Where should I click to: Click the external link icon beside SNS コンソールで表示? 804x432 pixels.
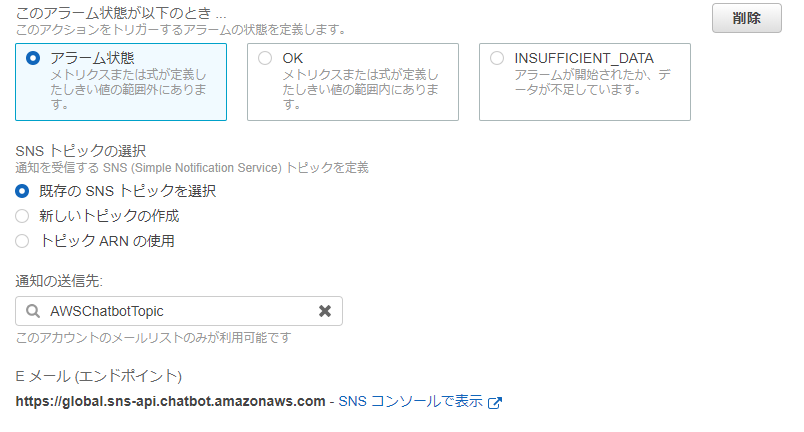(494, 403)
